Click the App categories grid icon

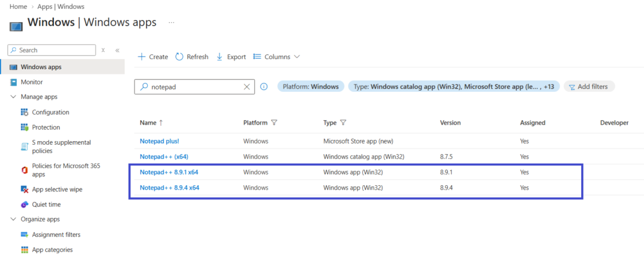[x=25, y=250]
